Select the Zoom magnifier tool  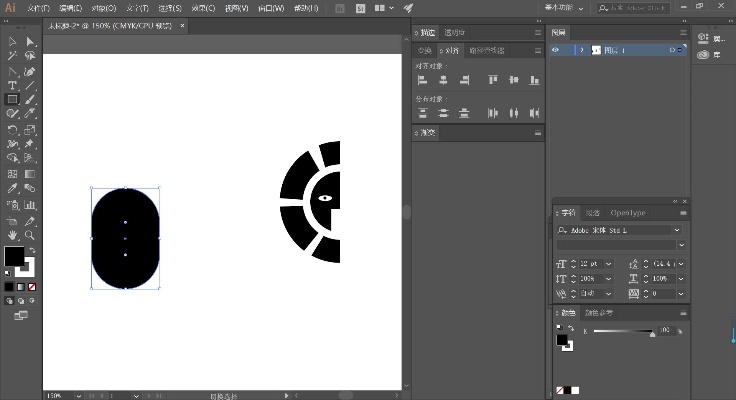[x=30, y=235]
